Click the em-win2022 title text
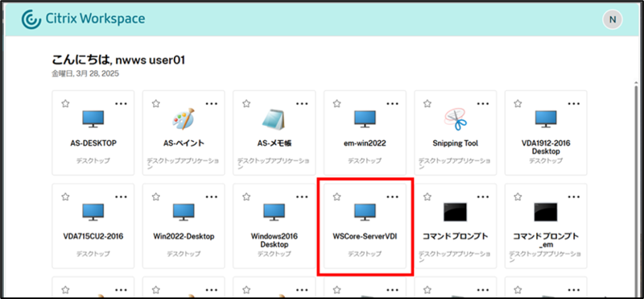The width and height of the screenshot is (644, 299). pyautogui.click(x=365, y=143)
